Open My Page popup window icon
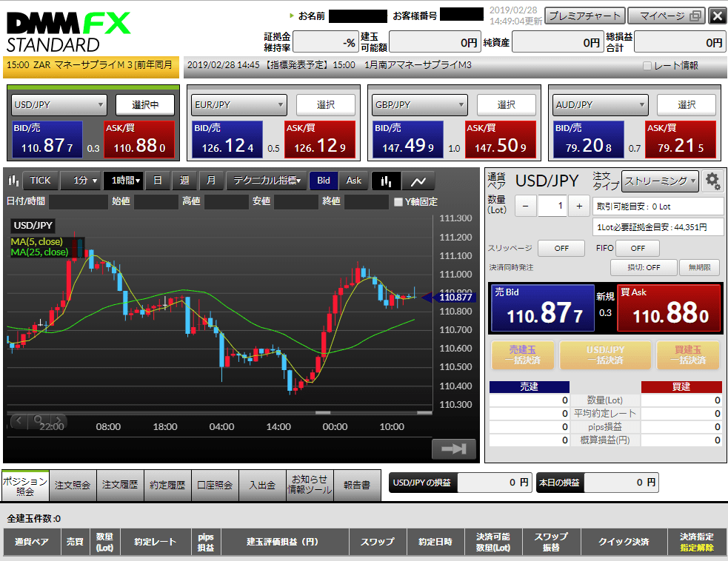Screen dimensions: 728x561 point(695,16)
